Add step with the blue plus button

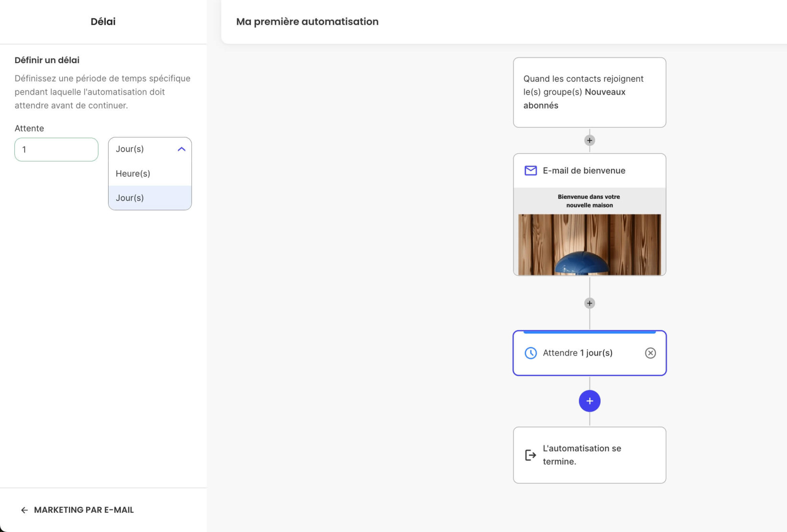(590, 401)
